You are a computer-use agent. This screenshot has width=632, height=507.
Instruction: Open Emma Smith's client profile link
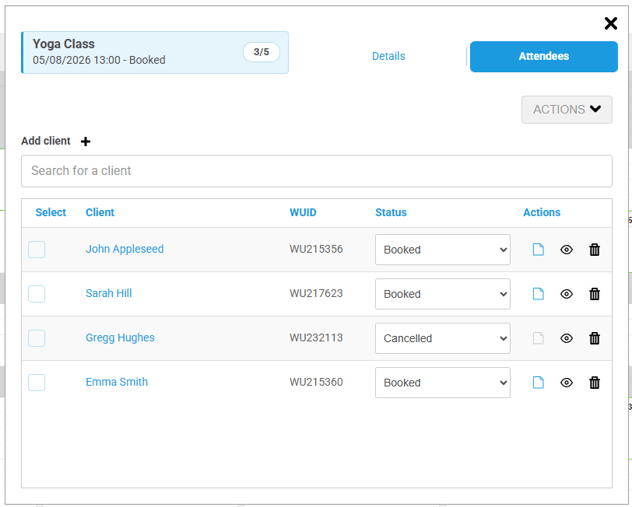(117, 382)
